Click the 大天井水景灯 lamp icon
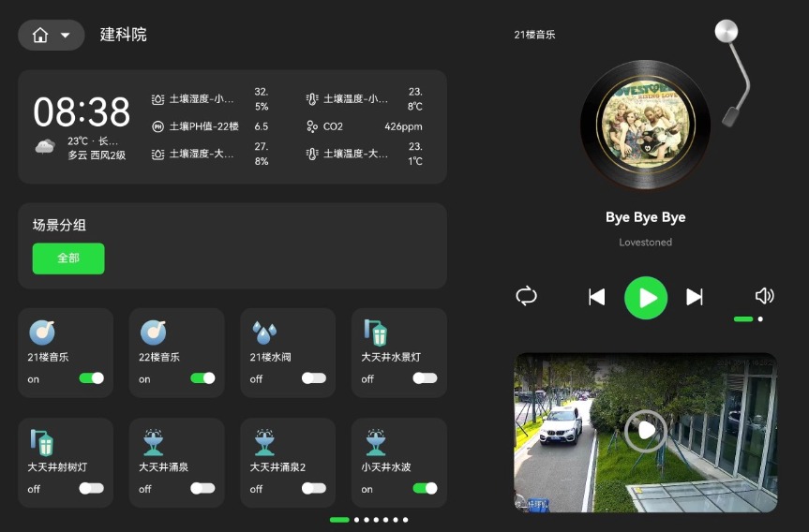 [x=376, y=332]
